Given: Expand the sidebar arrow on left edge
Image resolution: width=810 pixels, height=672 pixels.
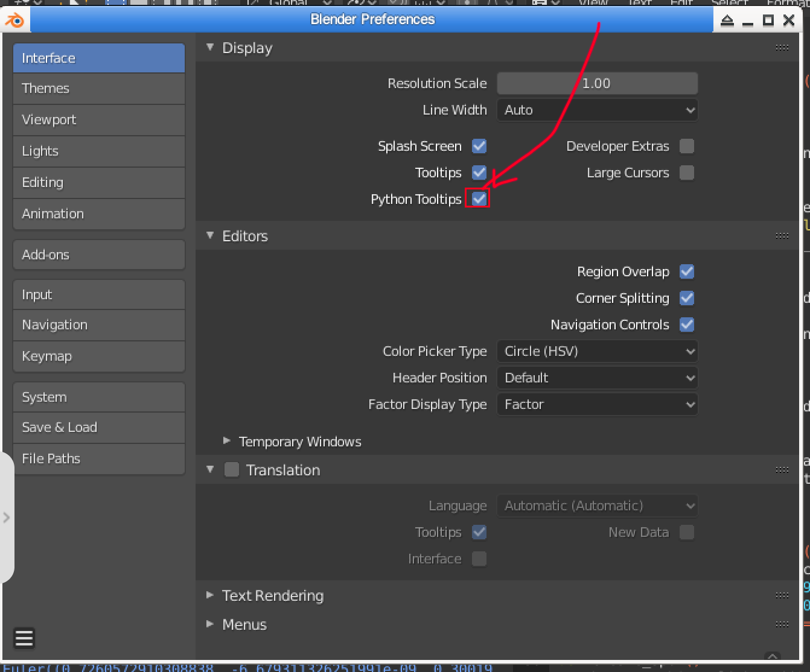Looking at the screenshot, I should tap(6, 518).
